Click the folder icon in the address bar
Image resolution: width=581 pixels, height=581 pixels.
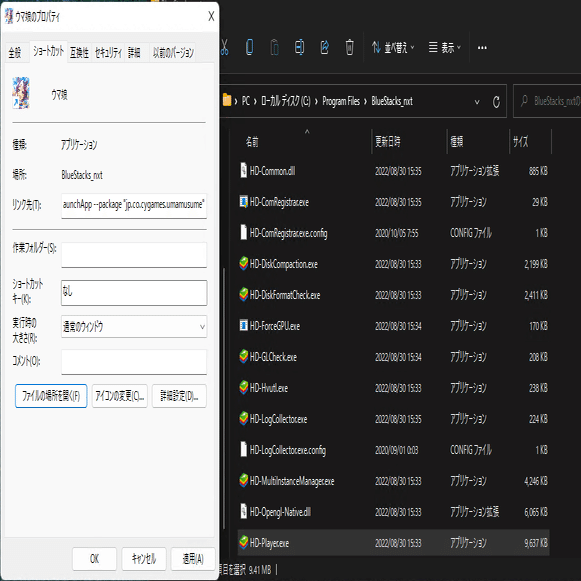pos(227,100)
